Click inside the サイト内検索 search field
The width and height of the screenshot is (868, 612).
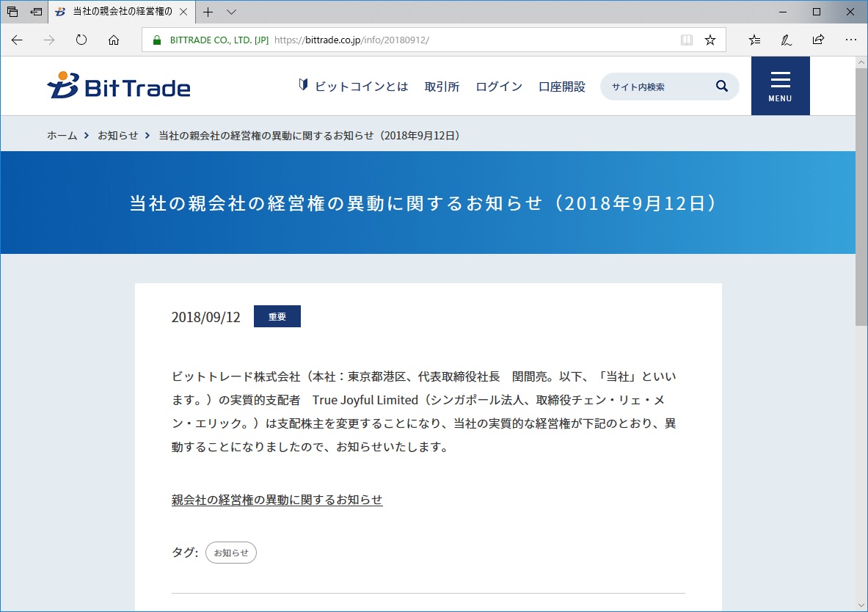pyautogui.click(x=653, y=86)
